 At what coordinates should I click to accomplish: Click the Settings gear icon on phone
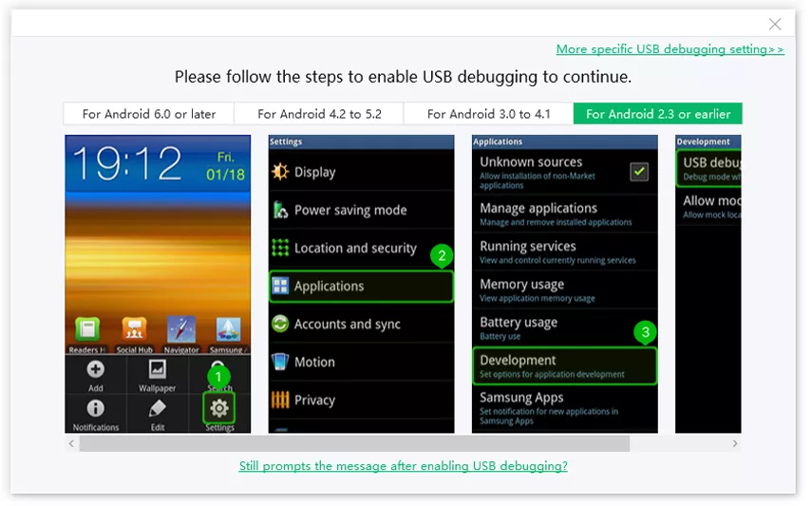point(219,408)
